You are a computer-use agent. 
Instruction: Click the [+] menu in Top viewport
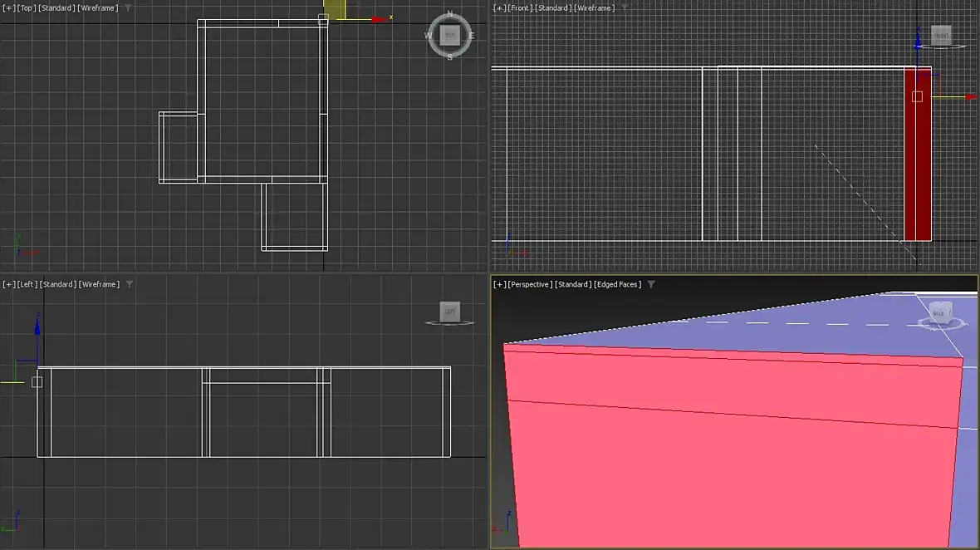(x=9, y=8)
